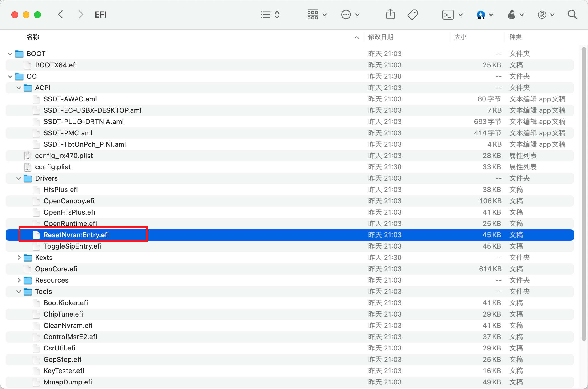Sort by the 修改日期 column header
The image size is (588, 389).
pyautogui.click(x=381, y=37)
